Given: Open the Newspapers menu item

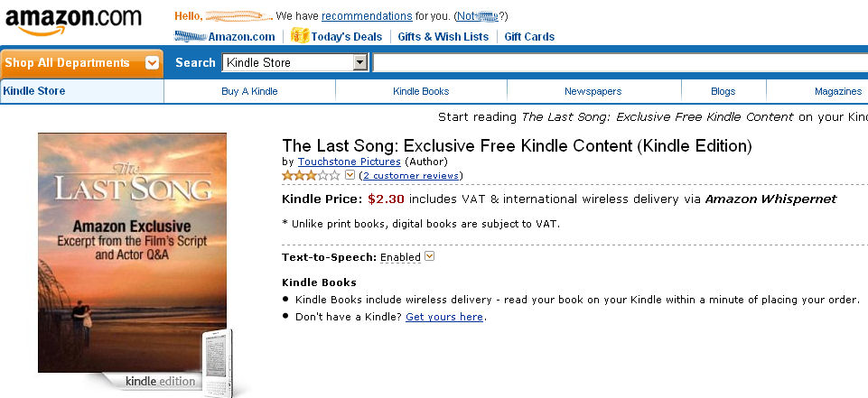Looking at the screenshot, I should click(x=593, y=91).
